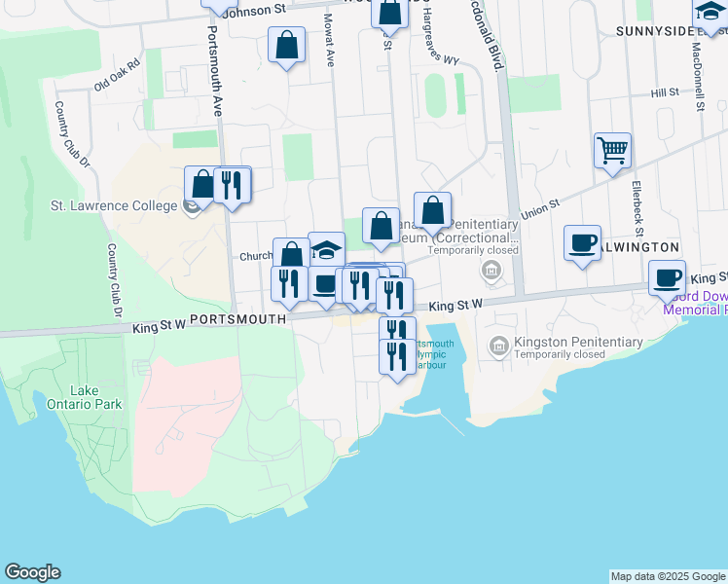Click the PORTSMOUTH neighbourhood label
Image resolution: width=728 pixels, height=584 pixels.
[x=238, y=319]
